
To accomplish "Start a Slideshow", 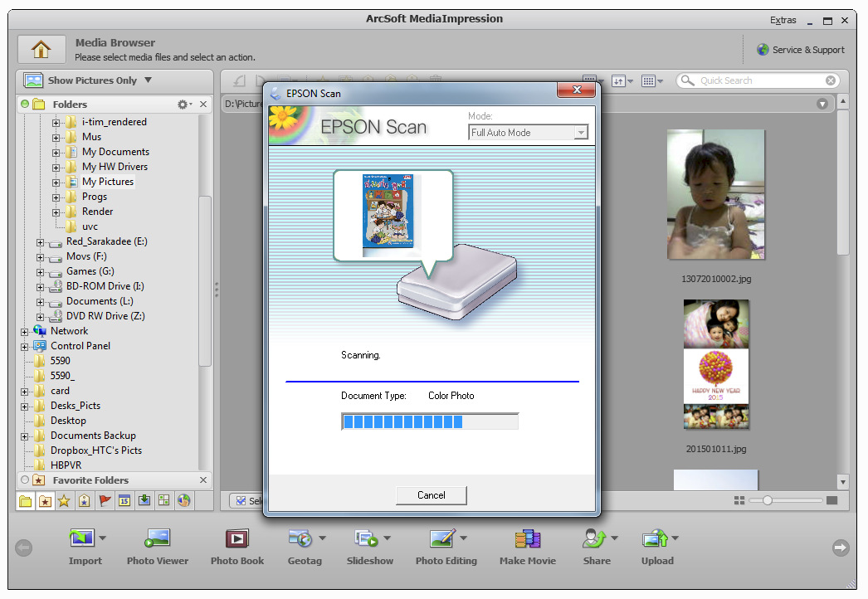I will pyautogui.click(x=370, y=547).
